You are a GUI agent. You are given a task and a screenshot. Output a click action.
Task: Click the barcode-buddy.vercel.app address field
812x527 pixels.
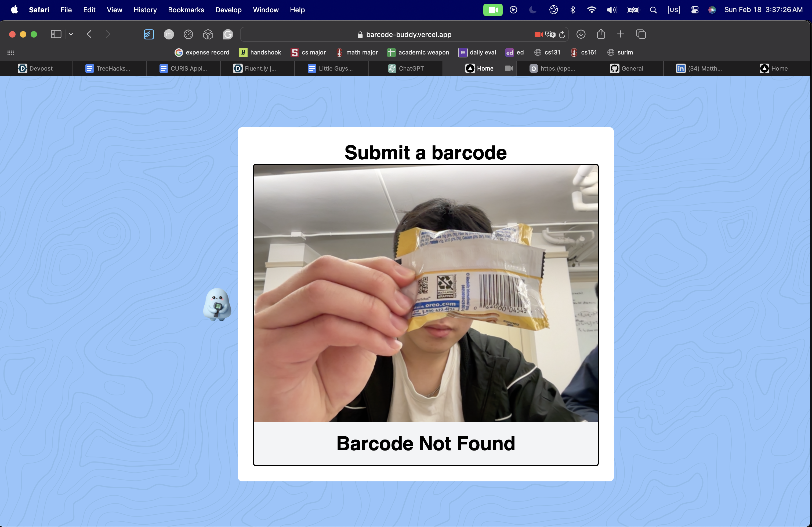tap(408, 34)
